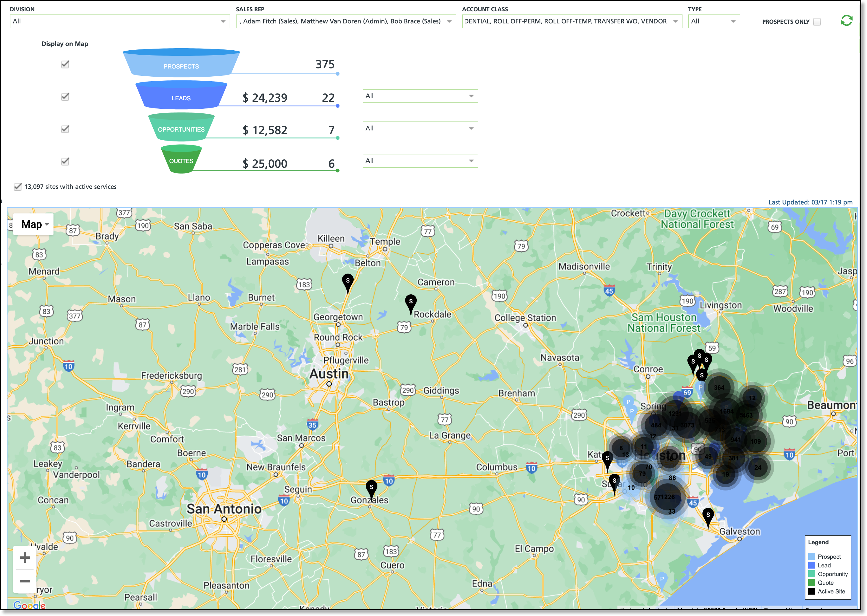Click the map zoom out minus button
This screenshot has height=616, width=867.
click(25, 581)
